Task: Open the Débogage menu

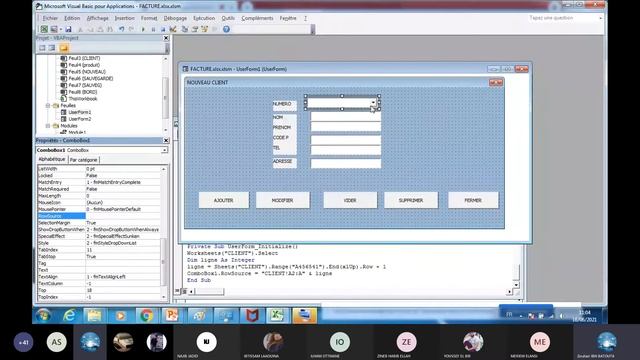Action: coord(175,18)
